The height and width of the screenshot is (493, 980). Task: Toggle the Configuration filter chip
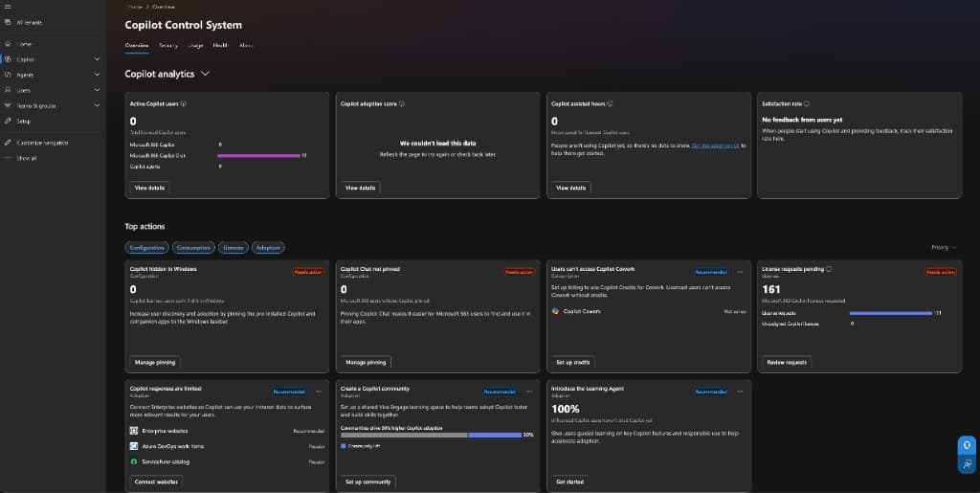click(x=146, y=247)
